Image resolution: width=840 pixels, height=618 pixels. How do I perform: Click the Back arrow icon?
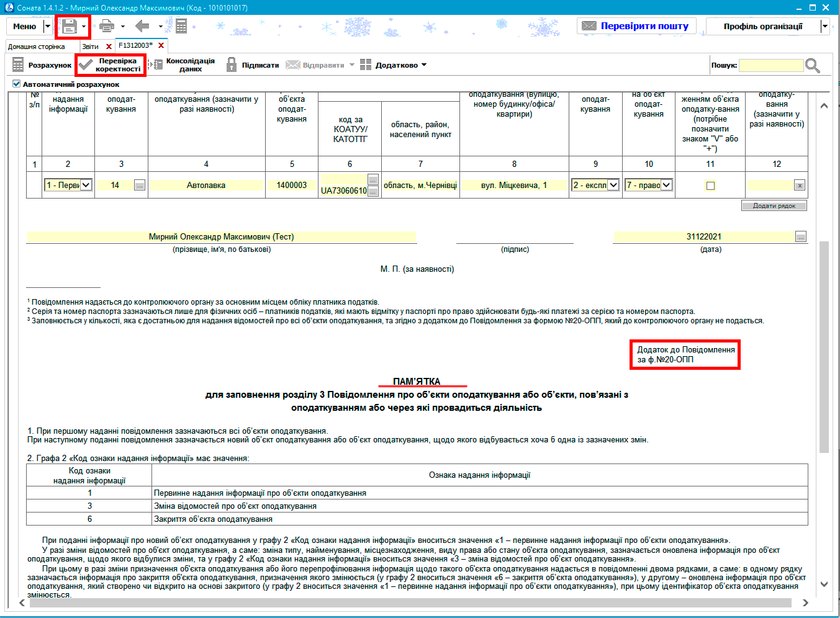[x=142, y=26]
